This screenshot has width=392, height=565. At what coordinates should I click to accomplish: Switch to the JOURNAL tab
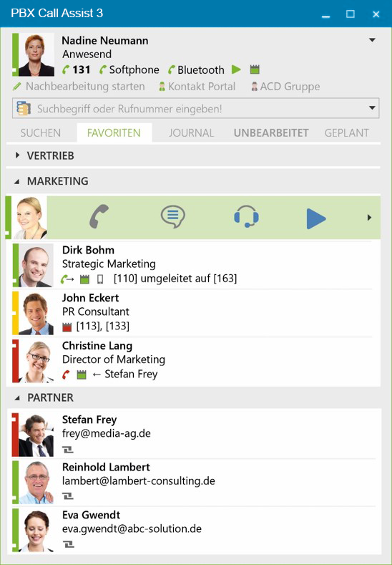tap(192, 133)
